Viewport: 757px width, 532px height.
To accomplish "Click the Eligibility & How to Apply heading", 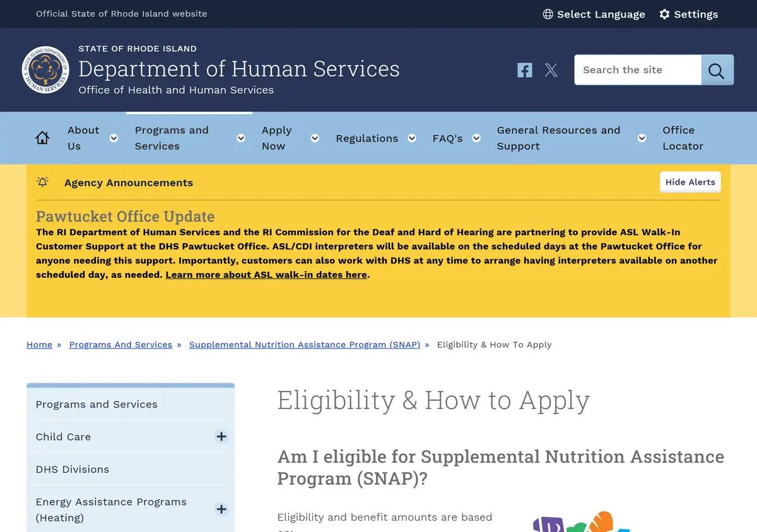I will (x=433, y=400).
